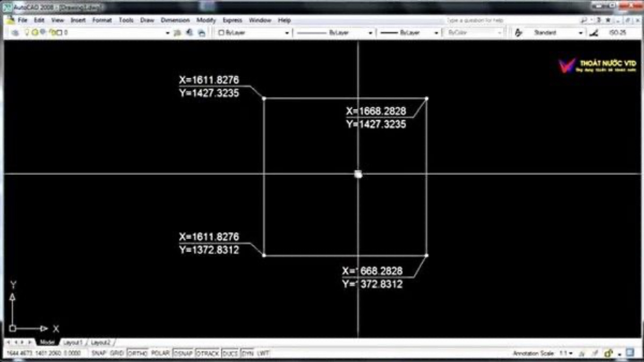This screenshot has height=362, width=644.
Task: Switch to the Model tab
Action: [x=47, y=342]
